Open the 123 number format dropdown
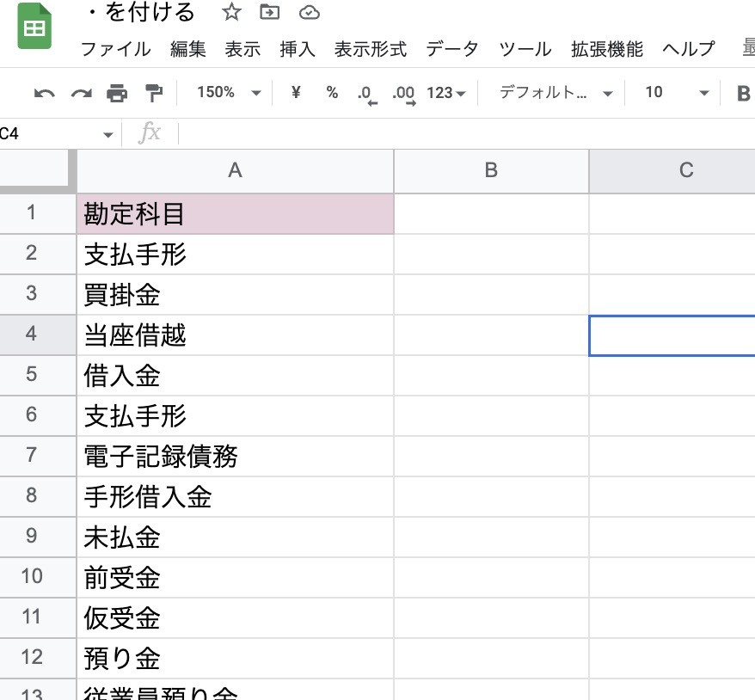The width and height of the screenshot is (755, 700). pos(446,93)
